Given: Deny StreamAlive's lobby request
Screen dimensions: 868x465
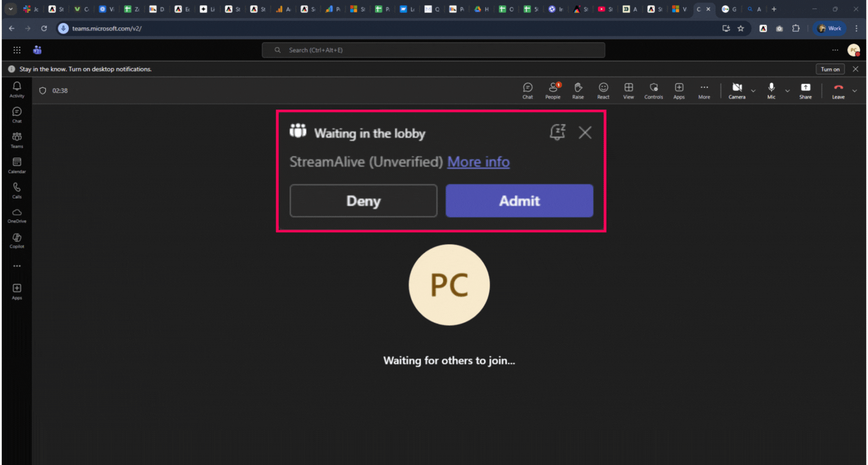Looking at the screenshot, I should pyautogui.click(x=363, y=200).
